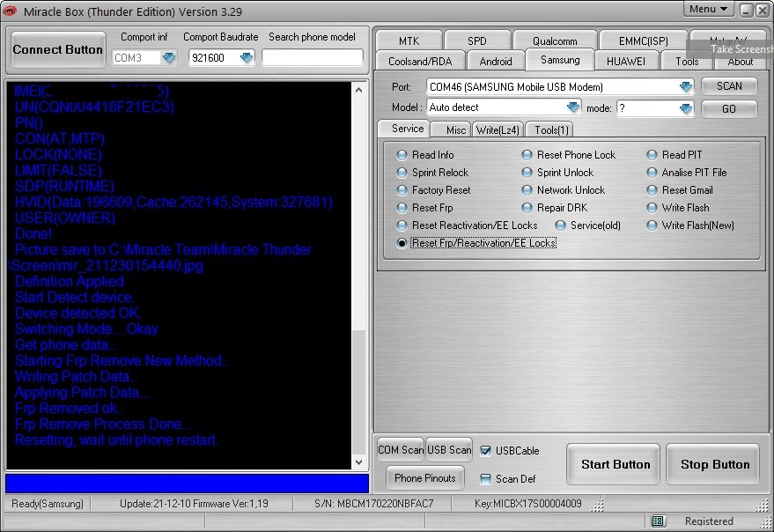Click the S/N: MBCM170220NBFAC7 status entry

(x=373, y=504)
